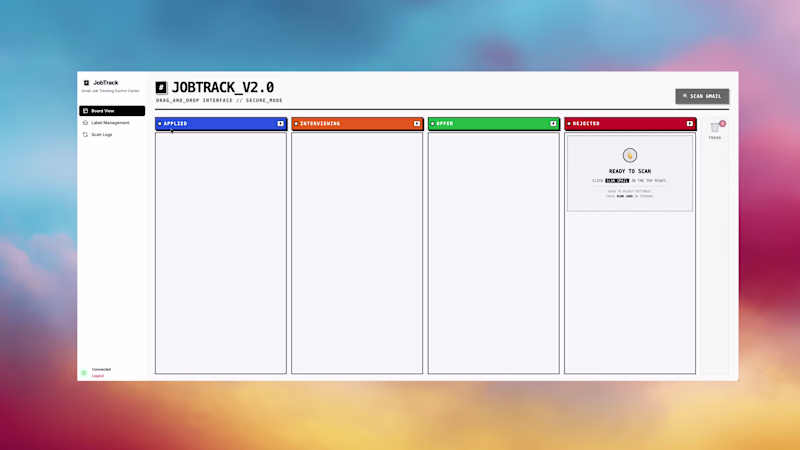Click the orange INTERVIEWING column header

(357, 123)
